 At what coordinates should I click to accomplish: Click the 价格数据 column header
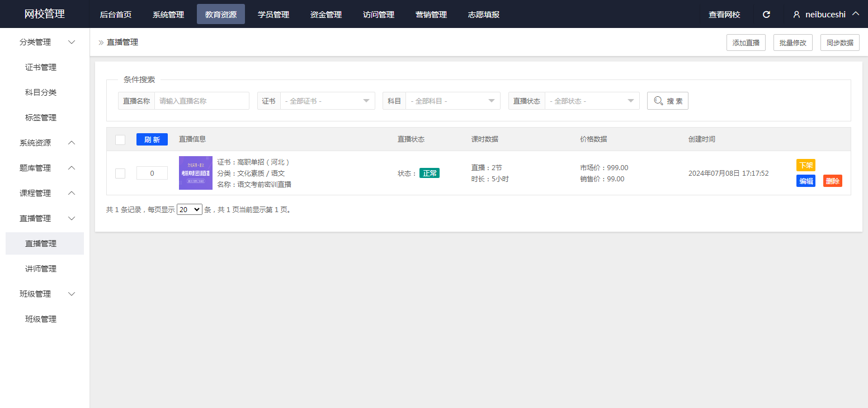point(593,139)
